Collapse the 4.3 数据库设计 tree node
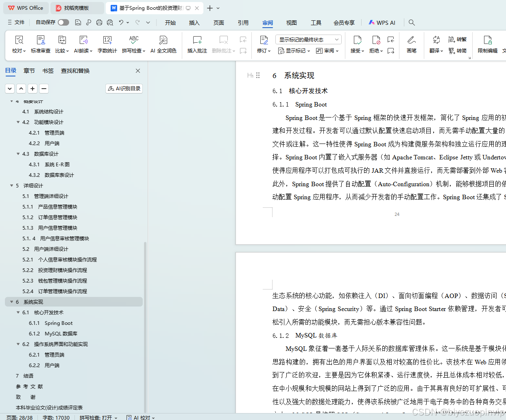The height and width of the screenshot is (420, 506). [x=18, y=154]
